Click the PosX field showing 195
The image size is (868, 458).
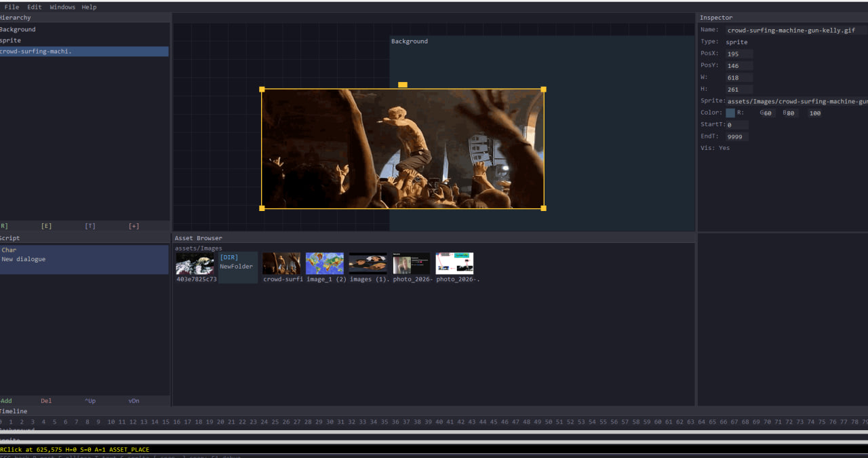click(739, 54)
